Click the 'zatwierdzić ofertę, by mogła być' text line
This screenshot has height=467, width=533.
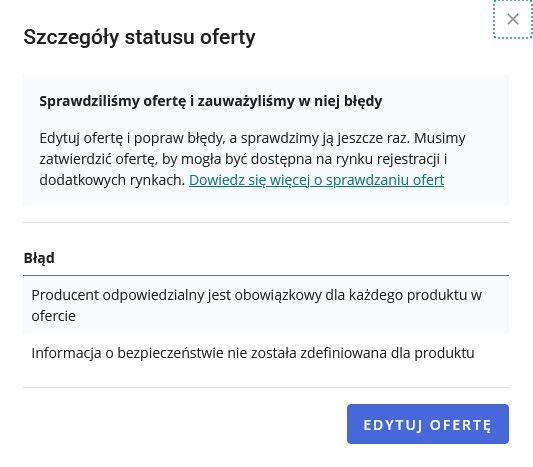tap(243, 159)
